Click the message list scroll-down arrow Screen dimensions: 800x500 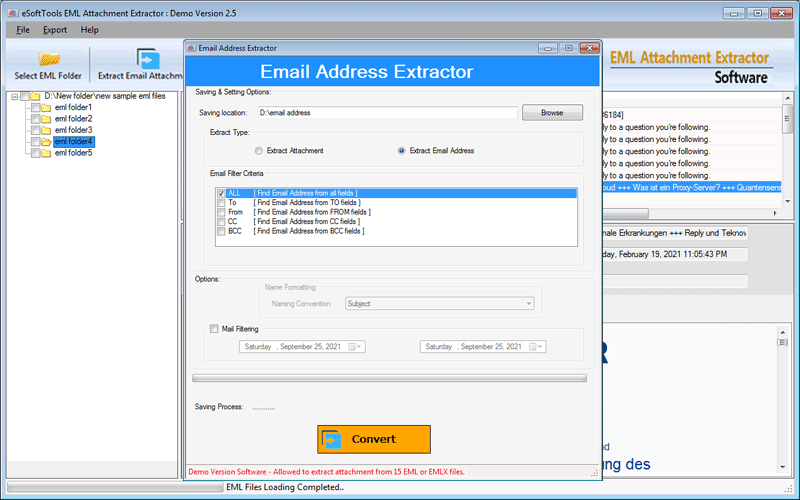787,202
